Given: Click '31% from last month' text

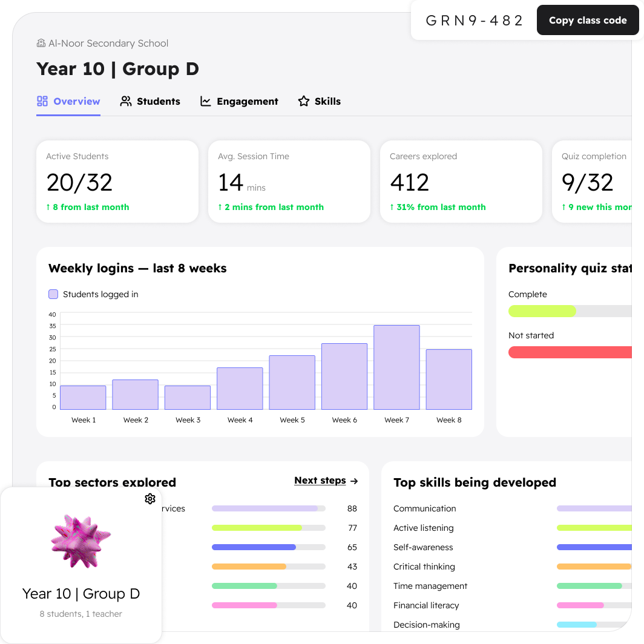Looking at the screenshot, I should (441, 207).
